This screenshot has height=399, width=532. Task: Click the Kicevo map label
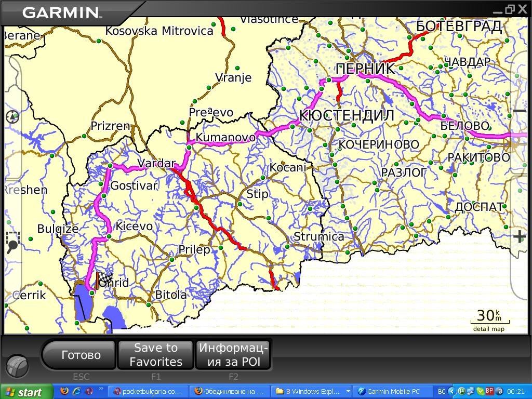135,227
